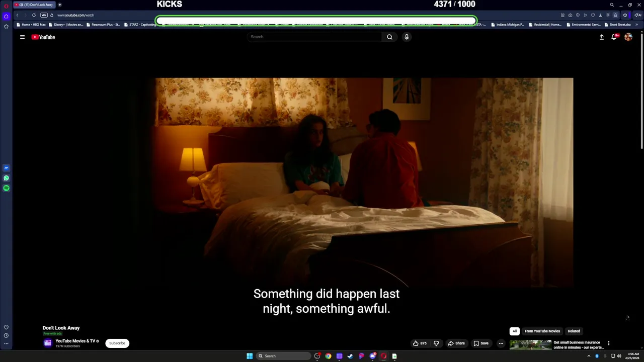The height and width of the screenshot is (362, 644).
Task: Open options menu for the insurance ad
Action: coord(608,343)
